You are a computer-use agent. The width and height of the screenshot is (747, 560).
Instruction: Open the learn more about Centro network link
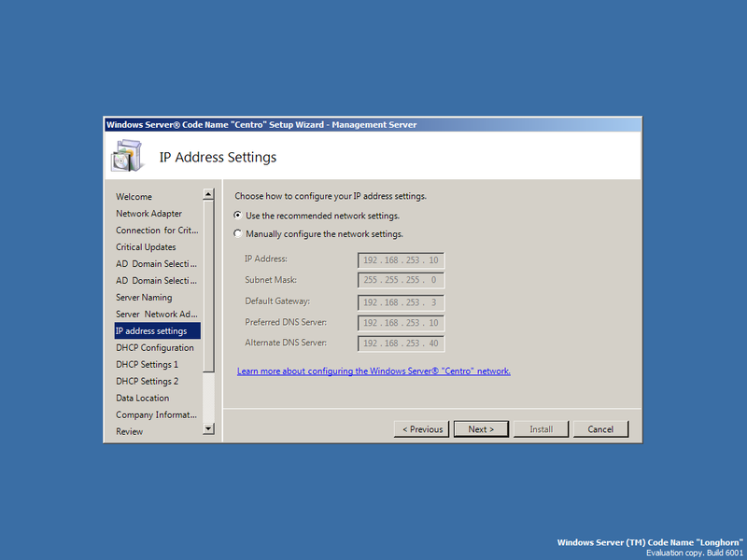[x=373, y=371]
